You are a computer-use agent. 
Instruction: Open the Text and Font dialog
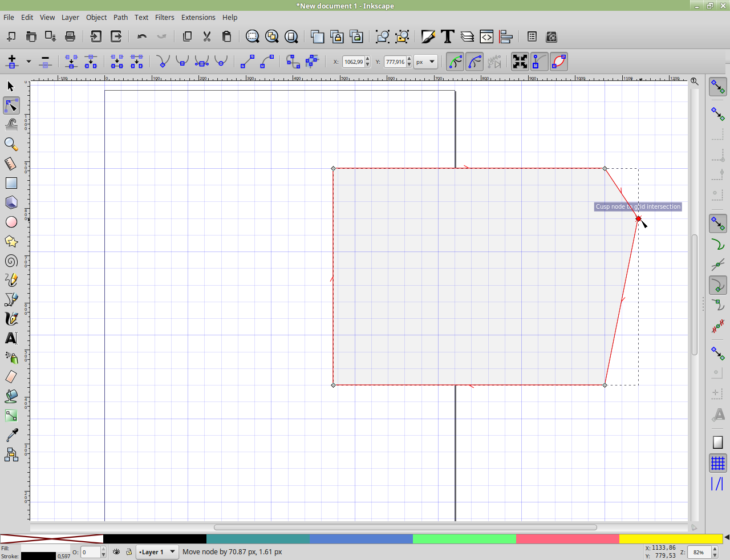point(448,36)
